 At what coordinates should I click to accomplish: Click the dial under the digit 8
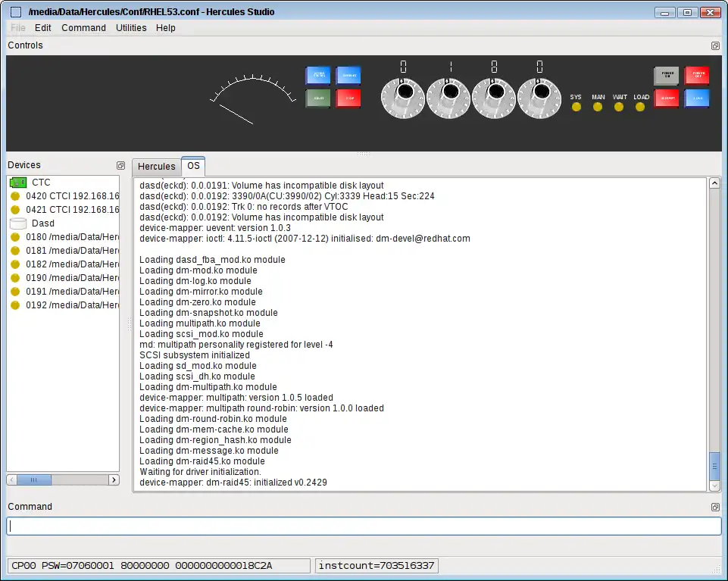pyautogui.click(x=494, y=98)
